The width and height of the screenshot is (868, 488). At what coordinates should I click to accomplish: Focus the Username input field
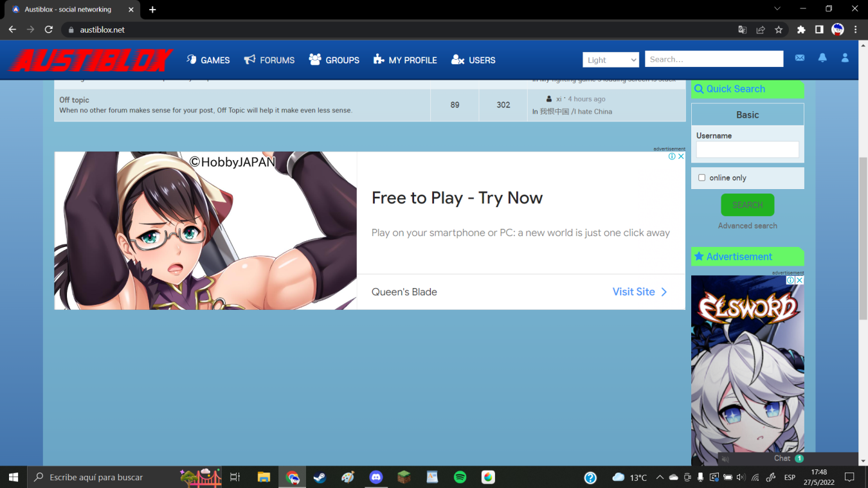point(748,149)
